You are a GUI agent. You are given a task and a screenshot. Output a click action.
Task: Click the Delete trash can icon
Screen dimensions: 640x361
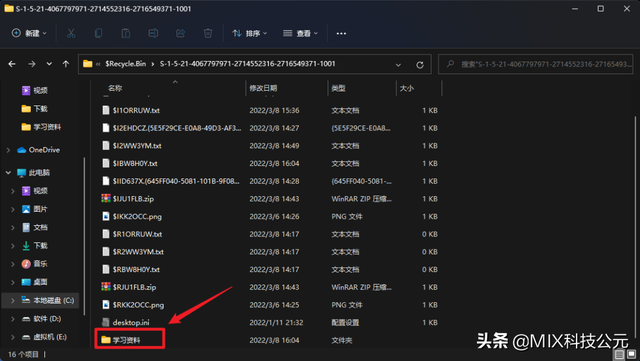click(x=208, y=33)
